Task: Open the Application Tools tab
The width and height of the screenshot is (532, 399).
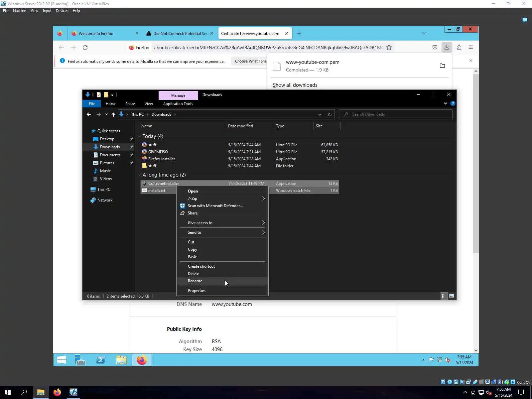Action: click(178, 104)
